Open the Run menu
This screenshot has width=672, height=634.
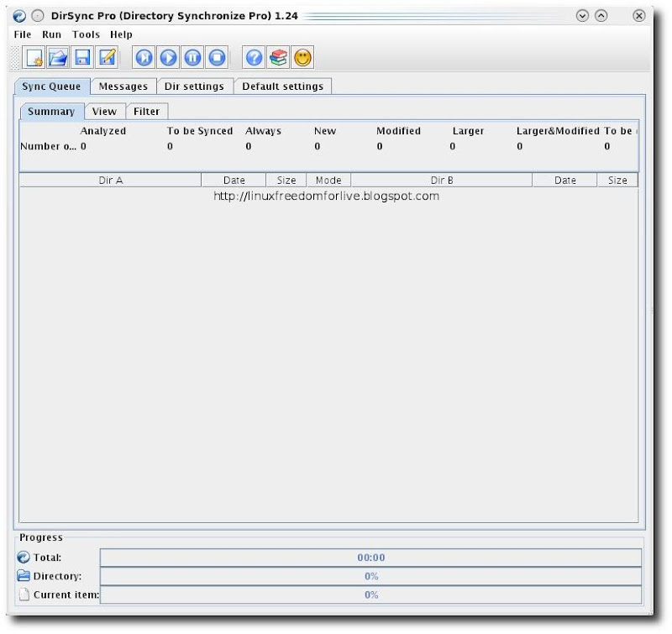(51, 34)
